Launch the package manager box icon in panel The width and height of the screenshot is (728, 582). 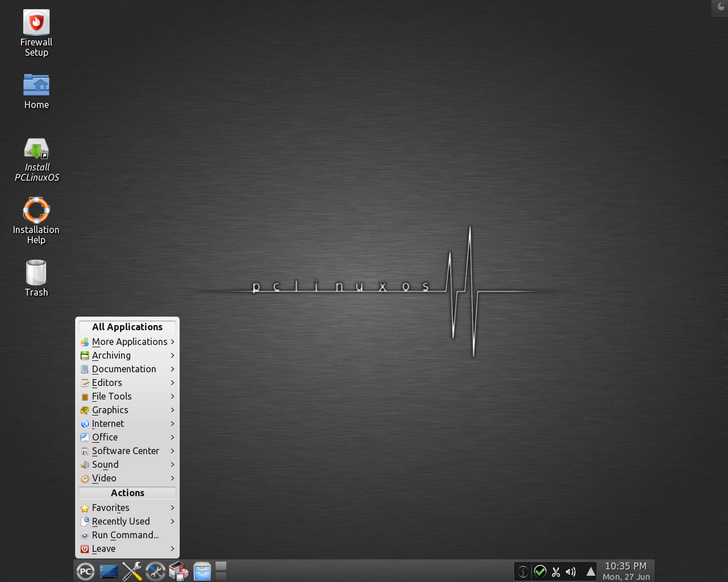click(x=179, y=571)
